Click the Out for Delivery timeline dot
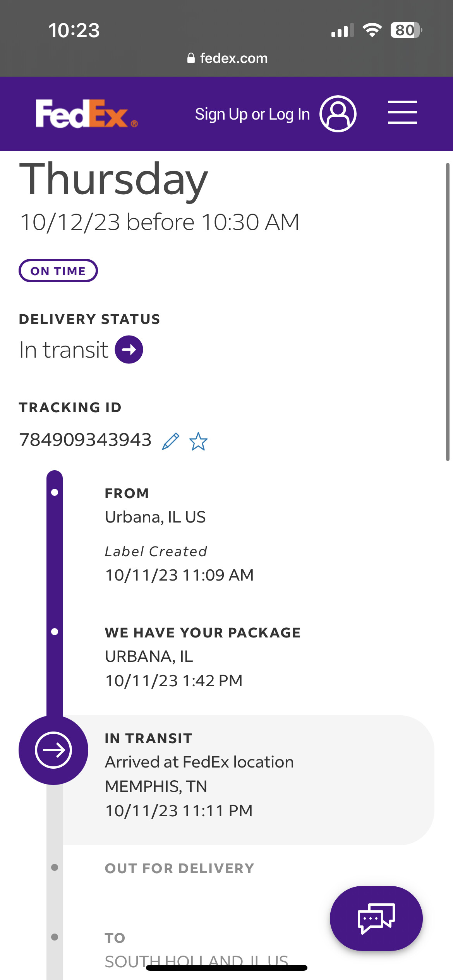 click(x=55, y=867)
